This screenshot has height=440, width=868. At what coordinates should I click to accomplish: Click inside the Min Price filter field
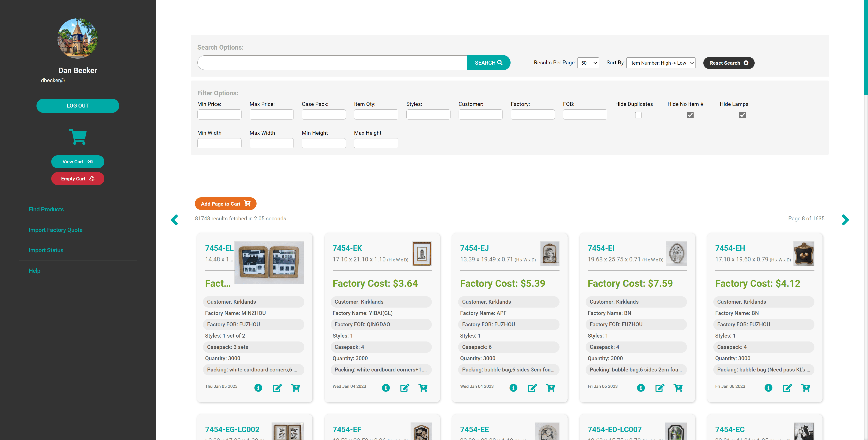tap(219, 114)
